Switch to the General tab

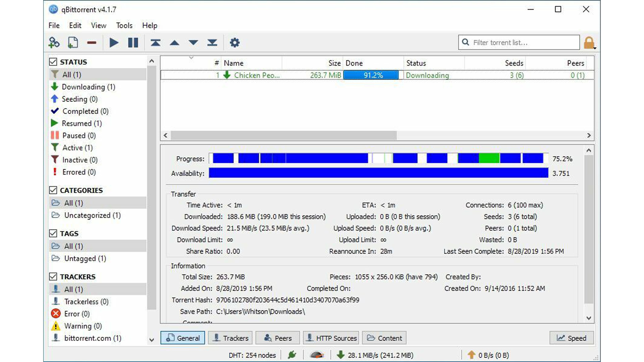pyautogui.click(x=183, y=338)
